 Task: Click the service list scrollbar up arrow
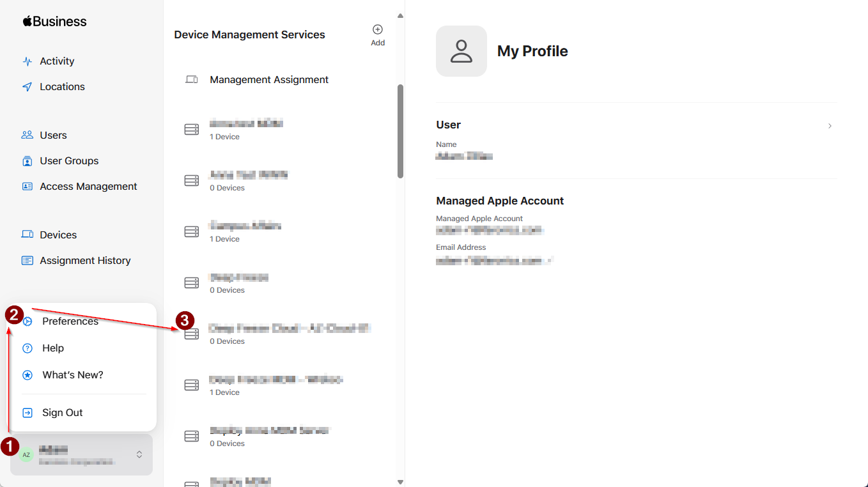tap(400, 15)
